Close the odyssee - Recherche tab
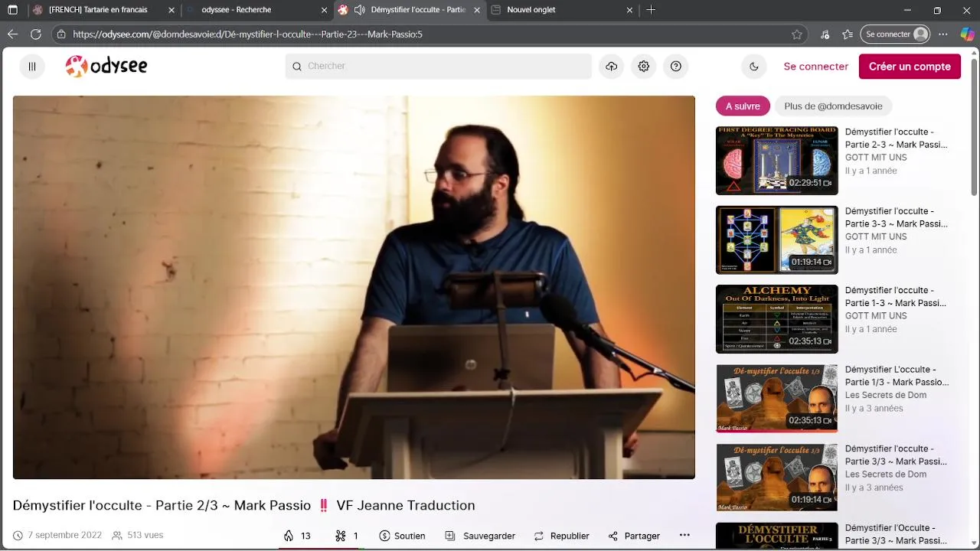980x551 pixels. 324,10
